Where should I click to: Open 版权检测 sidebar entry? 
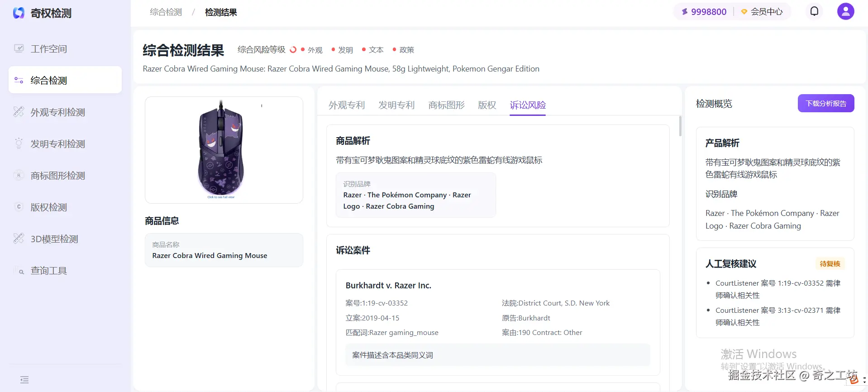click(x=65, y=207)
